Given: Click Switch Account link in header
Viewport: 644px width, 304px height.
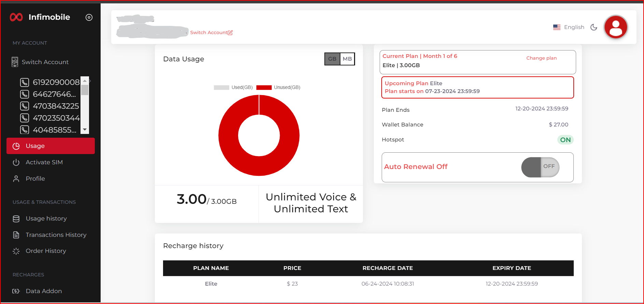Looking at the screenshot, I should point(208,33).
